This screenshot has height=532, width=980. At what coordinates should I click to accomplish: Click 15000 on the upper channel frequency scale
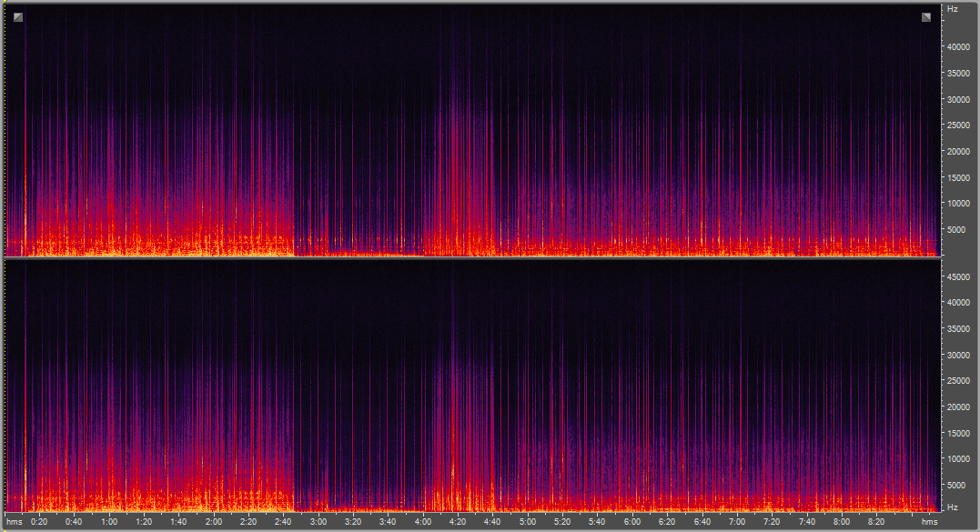tap(959, 178)
